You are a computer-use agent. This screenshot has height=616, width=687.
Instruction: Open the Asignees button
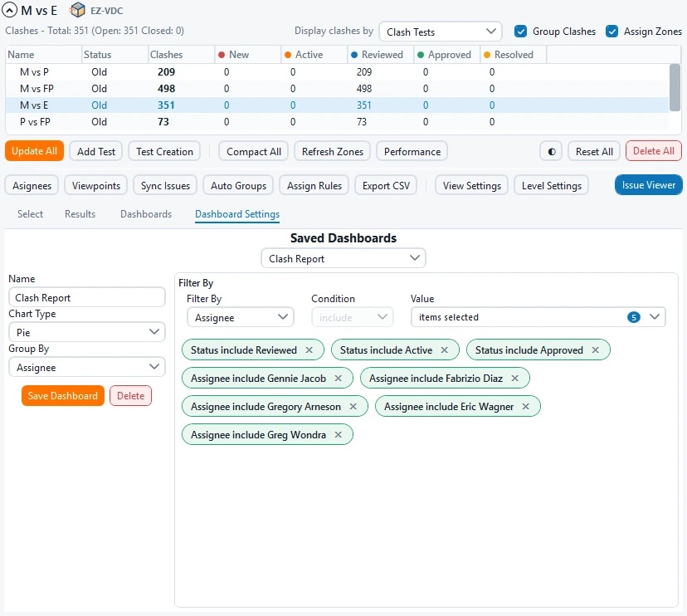(32, 185)
